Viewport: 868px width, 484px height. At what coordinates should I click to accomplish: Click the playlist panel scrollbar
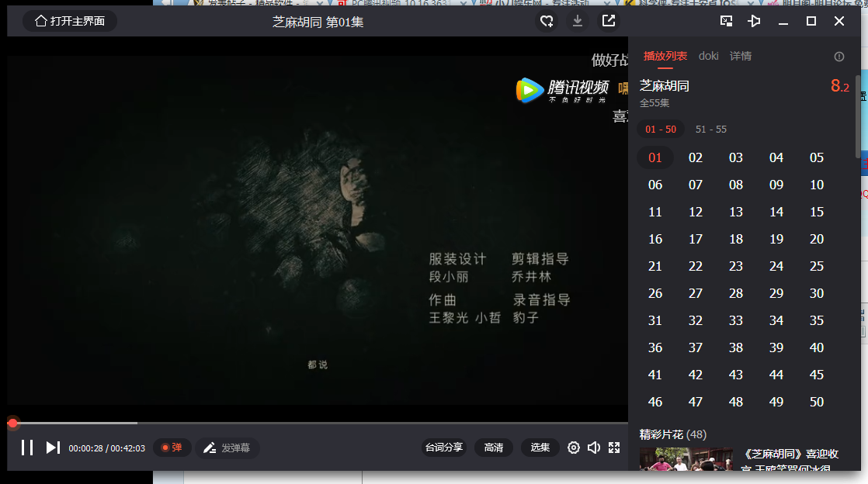coord(857,116)
